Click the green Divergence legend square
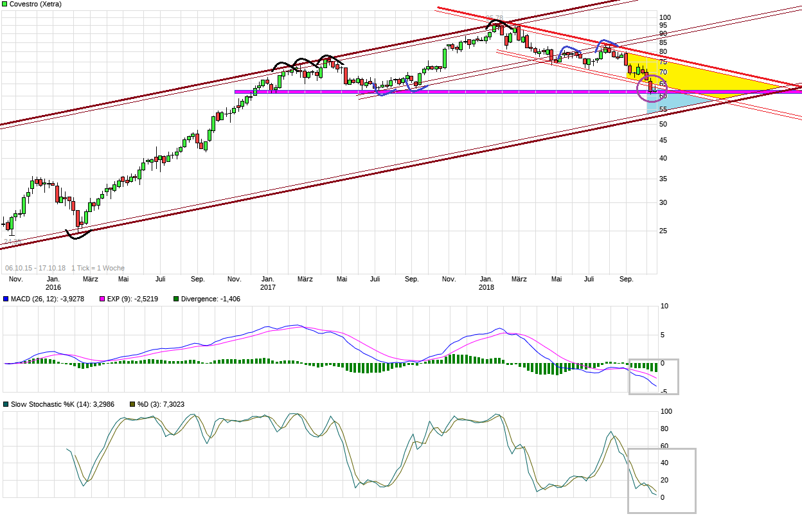802x532 pixels. coord(176,299)
